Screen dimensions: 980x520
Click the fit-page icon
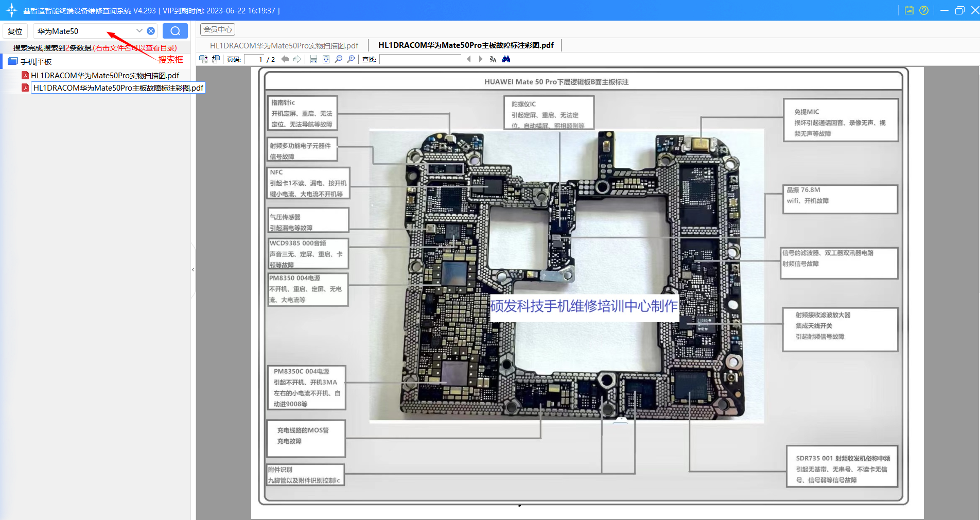tap(326, 59)
